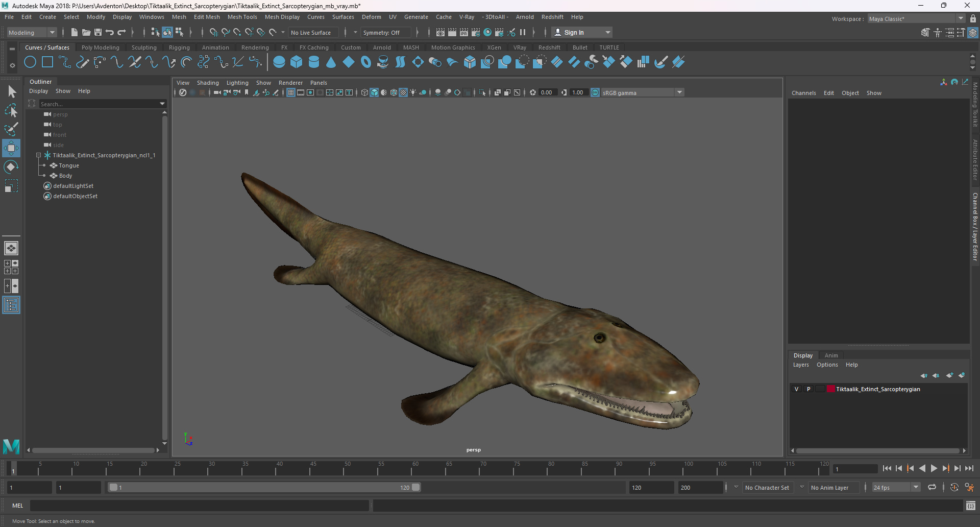Toggle playback P for Tiktaalik layer
Viewport: 980px width, 527px height.
tap(808, 389)
